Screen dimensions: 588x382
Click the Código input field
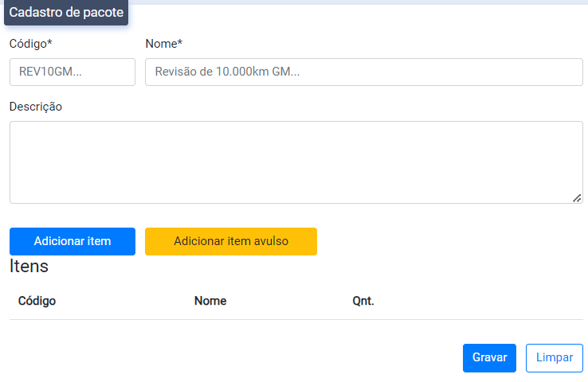tap(72, 72)
